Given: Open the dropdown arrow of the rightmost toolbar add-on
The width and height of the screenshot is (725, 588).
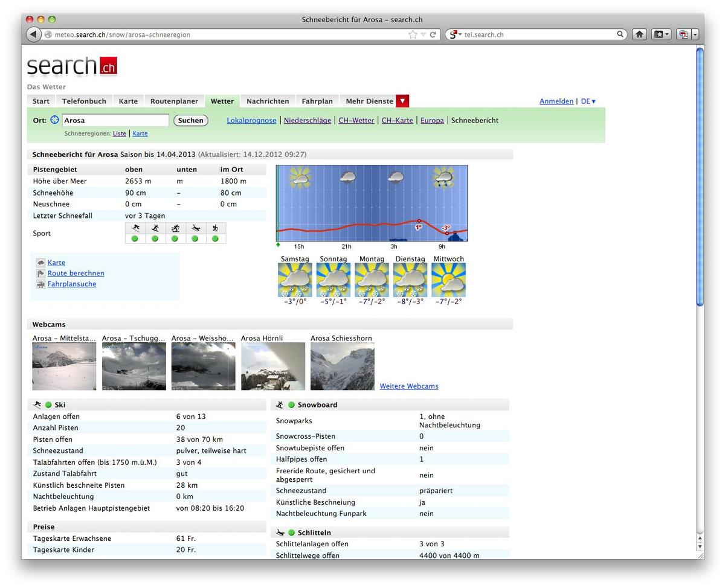Looking at the screenshot, I should (695, 34).
